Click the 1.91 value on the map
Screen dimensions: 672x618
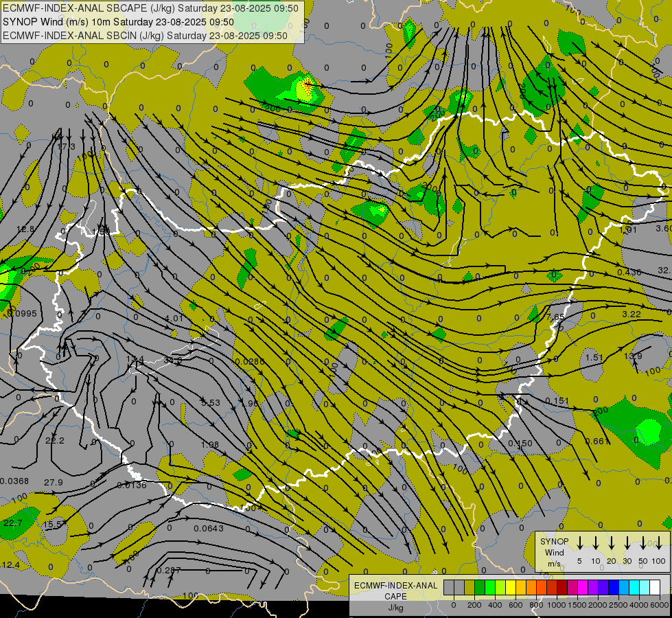point(628,230)
